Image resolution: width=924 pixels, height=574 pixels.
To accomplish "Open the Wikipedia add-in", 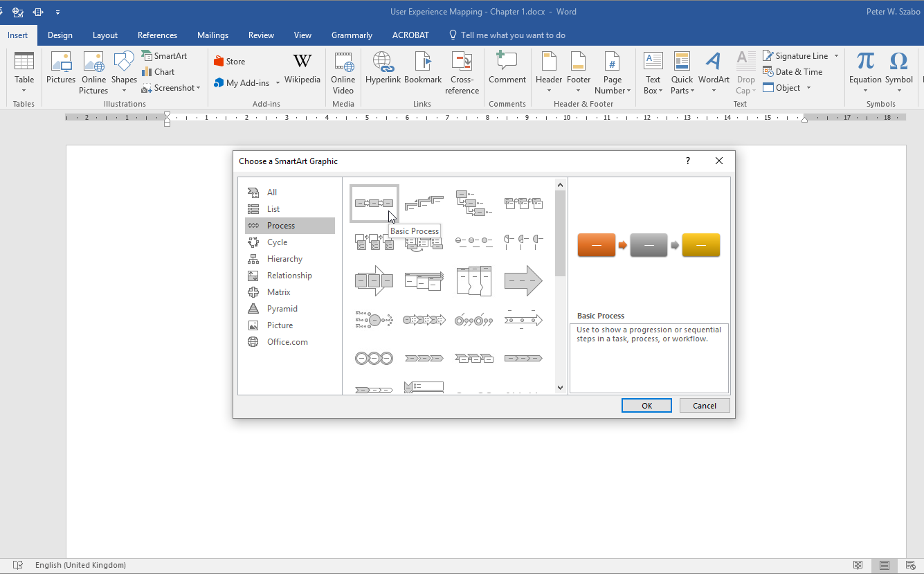I will coord(302,69).
